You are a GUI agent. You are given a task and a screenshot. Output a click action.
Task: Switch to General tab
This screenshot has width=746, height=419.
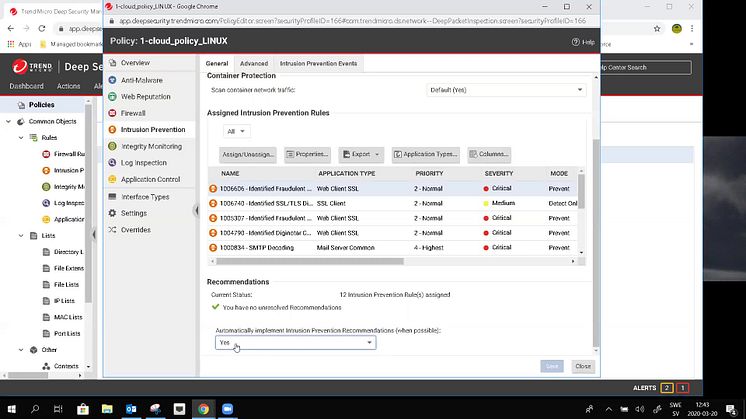(217, 64)
